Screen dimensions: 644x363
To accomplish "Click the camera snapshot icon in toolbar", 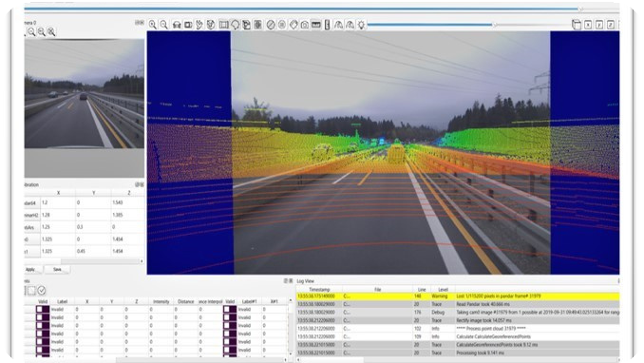I will pyautogui.click(x=305, y=25).
